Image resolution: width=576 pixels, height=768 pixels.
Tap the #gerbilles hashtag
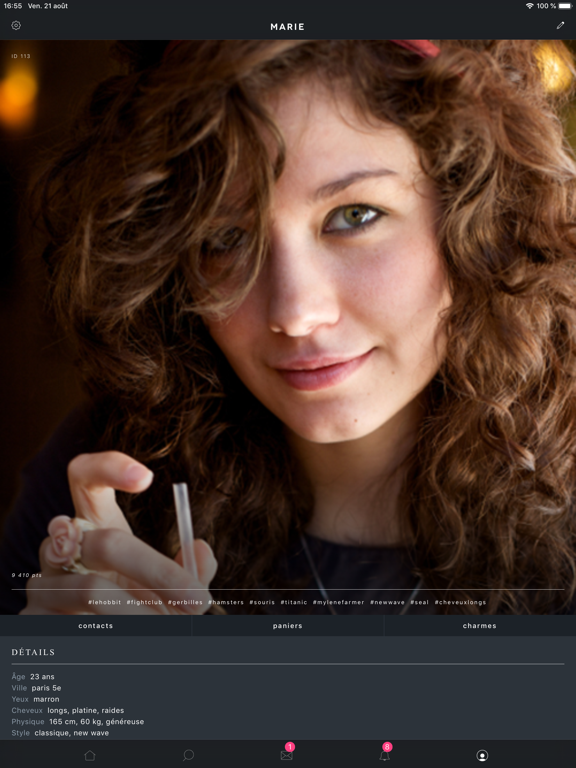[x=185, y=602]
